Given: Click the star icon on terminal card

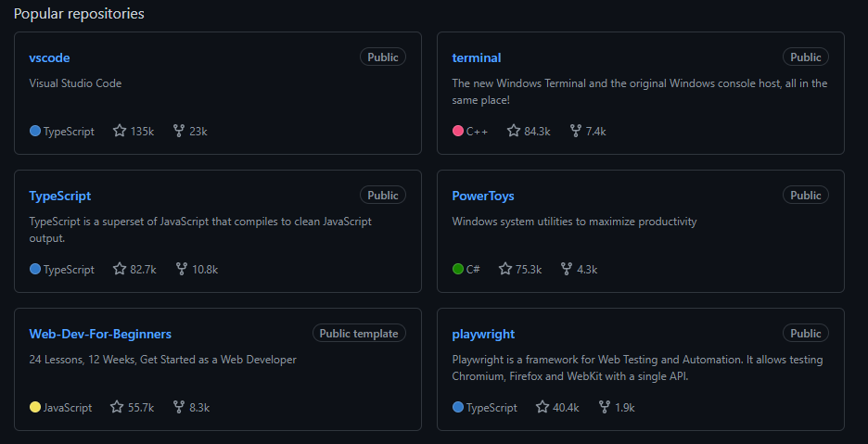Looking at the screenshot, I should pos(514,131).
